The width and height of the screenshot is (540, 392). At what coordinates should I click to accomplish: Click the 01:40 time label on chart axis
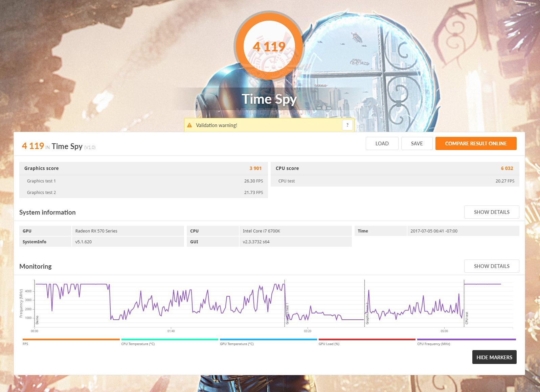tap(171, 331)
